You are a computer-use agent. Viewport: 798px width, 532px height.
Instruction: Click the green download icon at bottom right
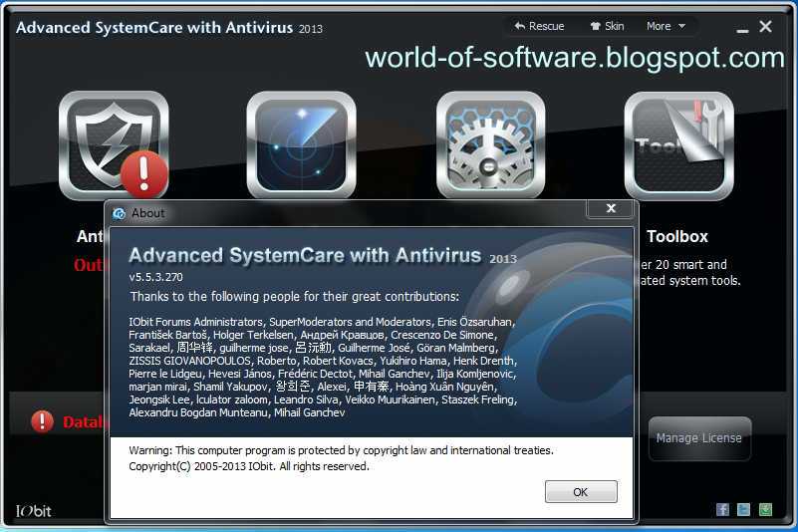click(765, 509)
